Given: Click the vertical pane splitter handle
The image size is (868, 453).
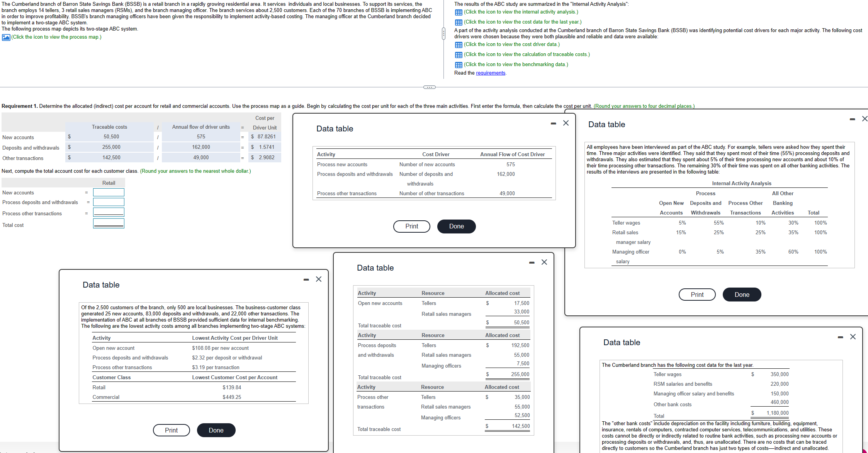Looking at the screenshot, I should coord(443,34).
